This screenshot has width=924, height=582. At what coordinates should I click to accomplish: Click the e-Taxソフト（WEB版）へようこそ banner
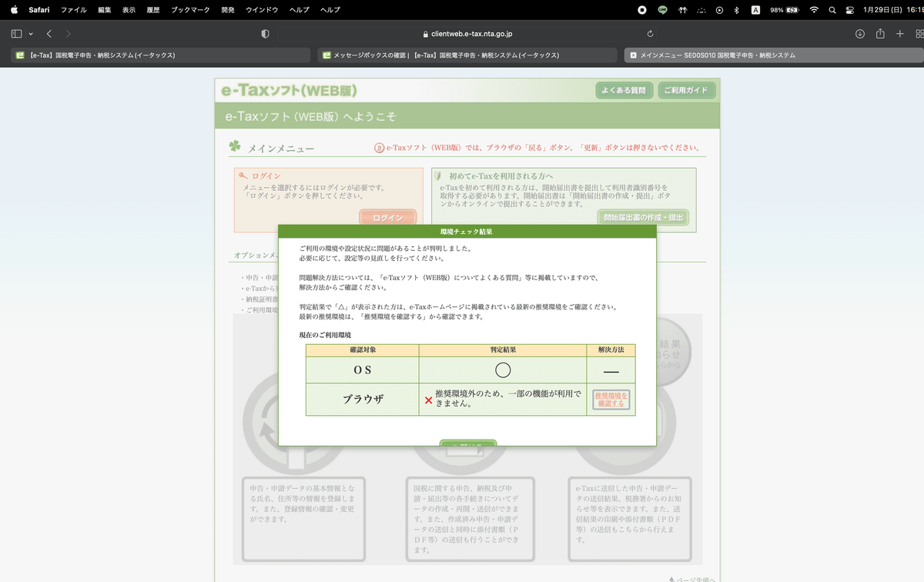pyautogui.click(x=467, y=116)
